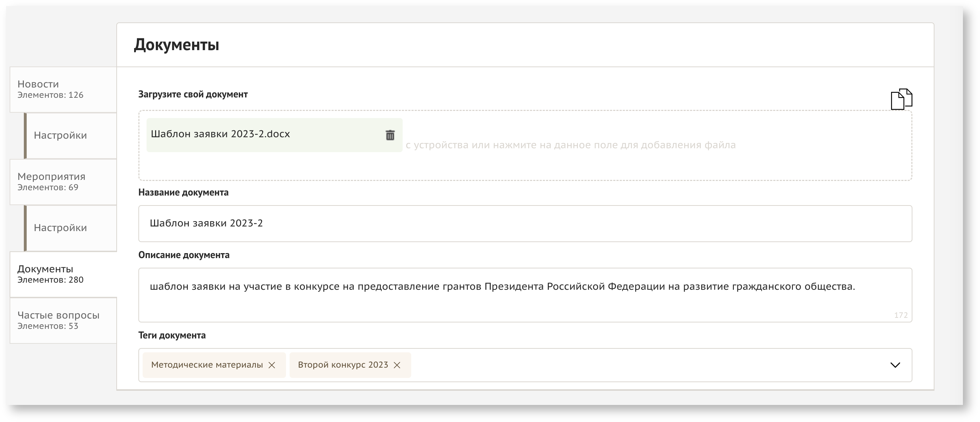Remove the Второй конкурс 2023 tag
980x422 pixels.
(x=397, y=365)
